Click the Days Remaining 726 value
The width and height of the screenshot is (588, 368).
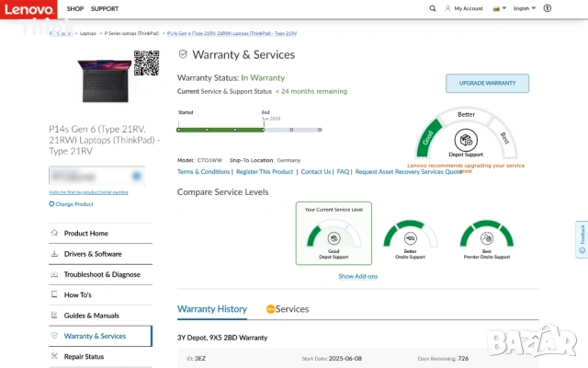pos(463,359)
